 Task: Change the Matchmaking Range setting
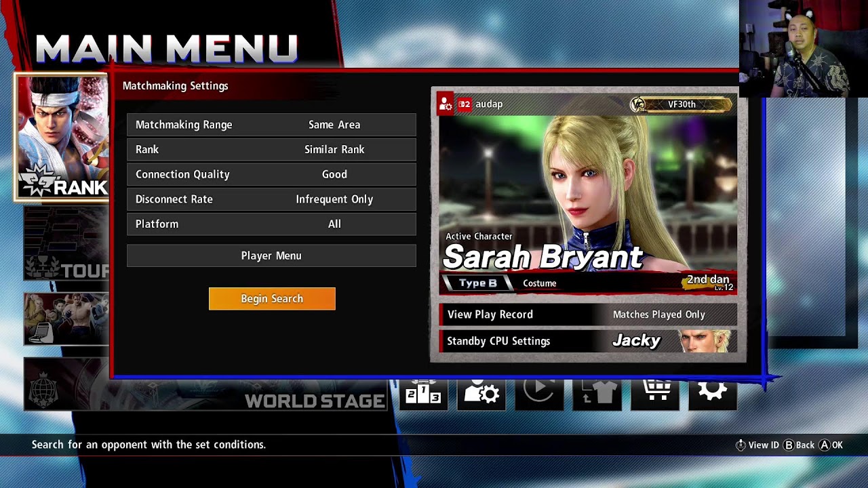point(271,125)
